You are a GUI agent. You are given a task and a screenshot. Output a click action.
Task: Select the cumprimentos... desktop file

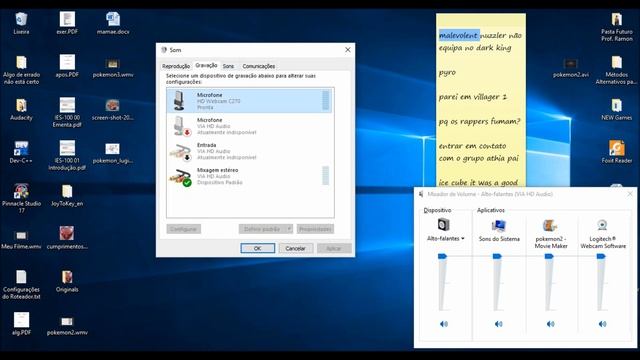pyautogui.click(x=67, y=238)
